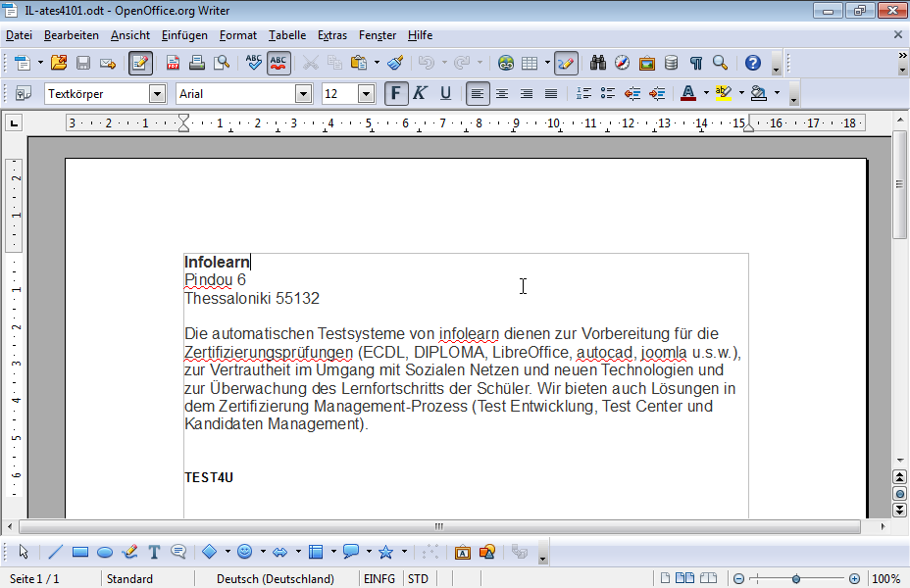
Task: Toggle Bullets On/Off button
Action: (x=608, y=93)
